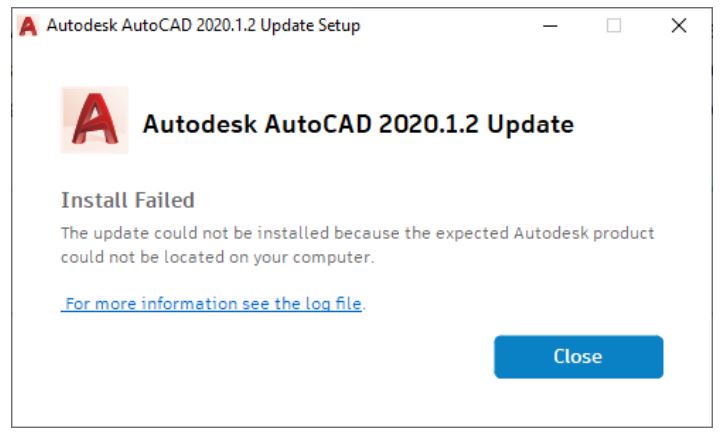The width and height of the screenshot is (728, 442).
Task: Click the small AutoCAD icon in title bar
Action: coord(28,26)
